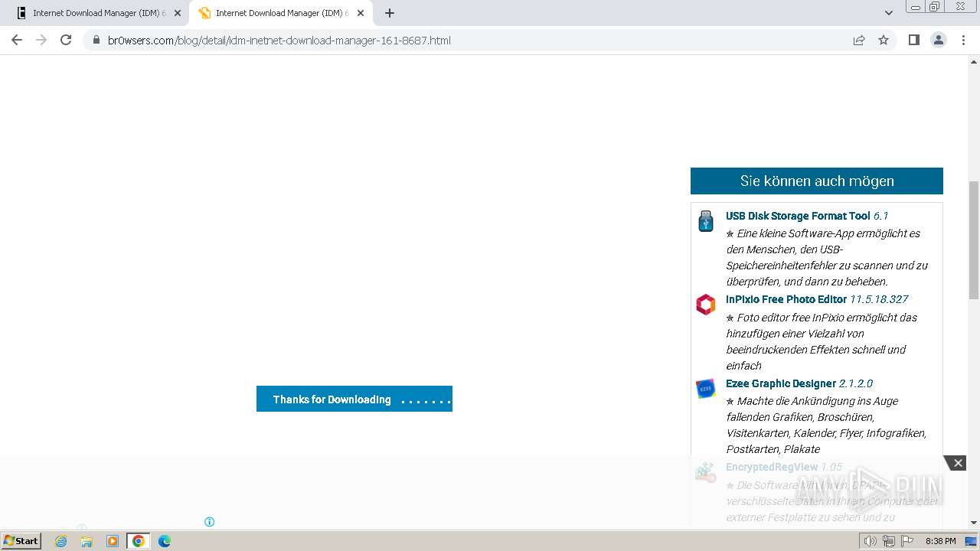This screenshot has height=551, width=980.
Task: Bookmark this page with star icon
Action: click(x=884, y=40)
